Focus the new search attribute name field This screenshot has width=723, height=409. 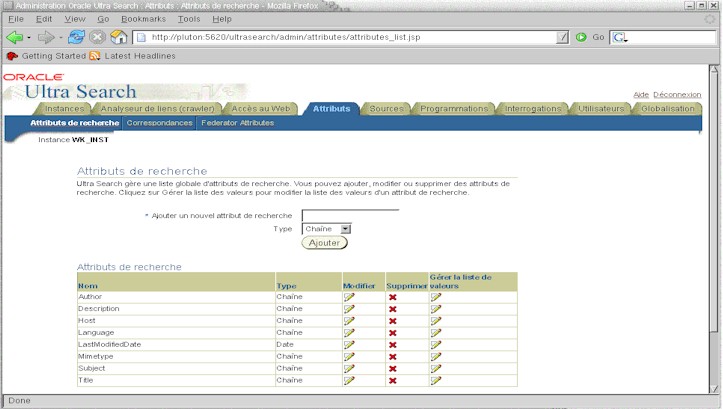pyautogui.click(x=350, y=215)
